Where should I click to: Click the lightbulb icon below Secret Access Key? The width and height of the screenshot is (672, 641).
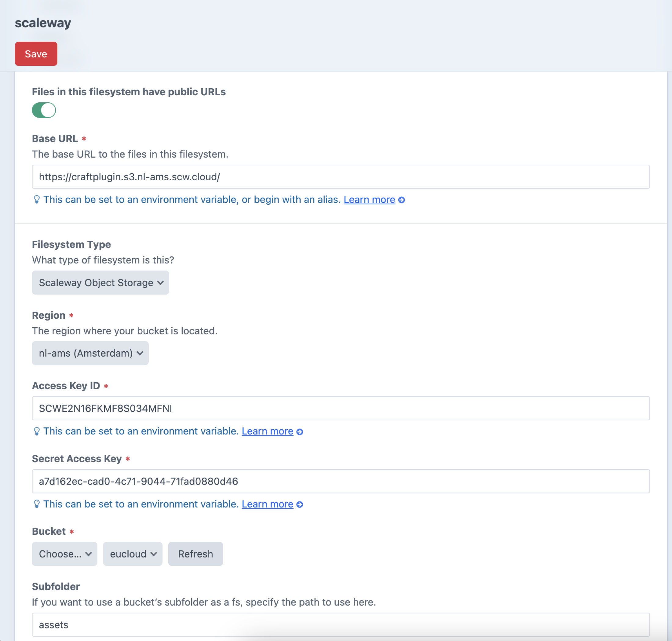(x=37, y=504)
